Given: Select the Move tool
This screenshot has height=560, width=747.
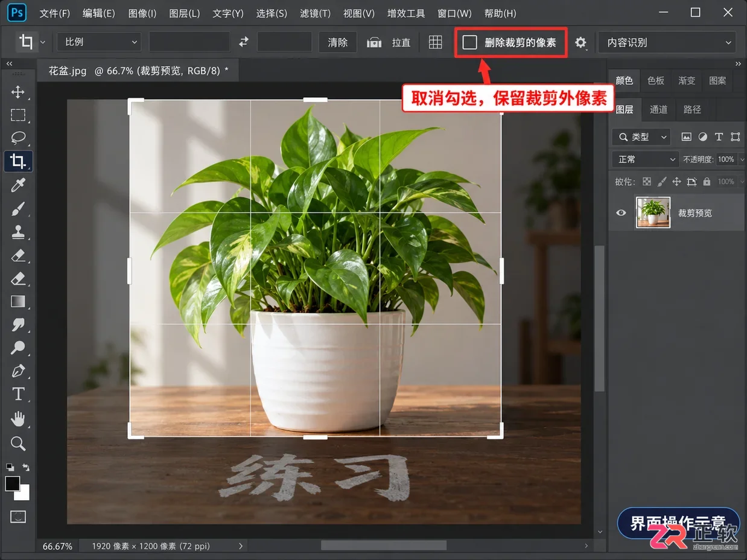Looking at the screenshot, I should [17, 92].
